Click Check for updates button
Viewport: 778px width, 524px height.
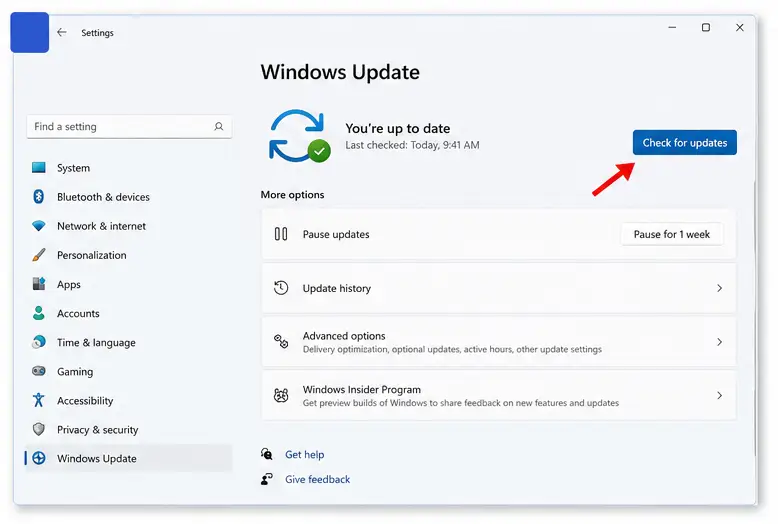[684, 142]
